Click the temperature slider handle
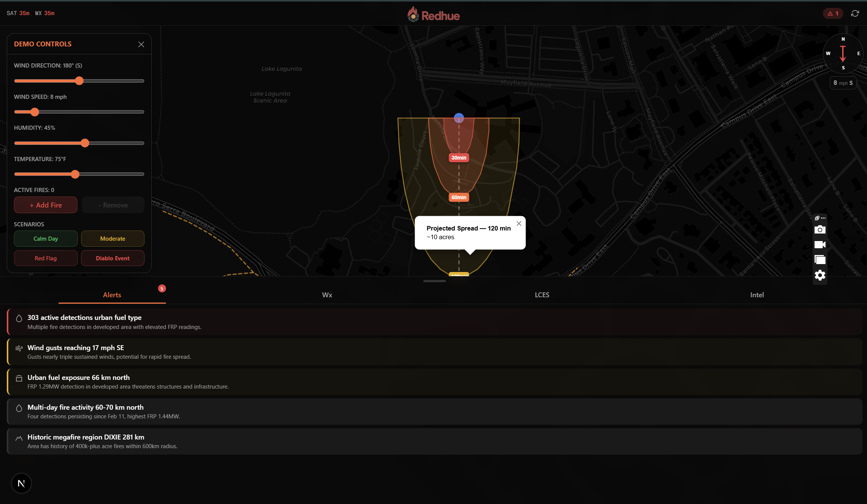Viewport: 867px width, 504px height. pos(75,174)
